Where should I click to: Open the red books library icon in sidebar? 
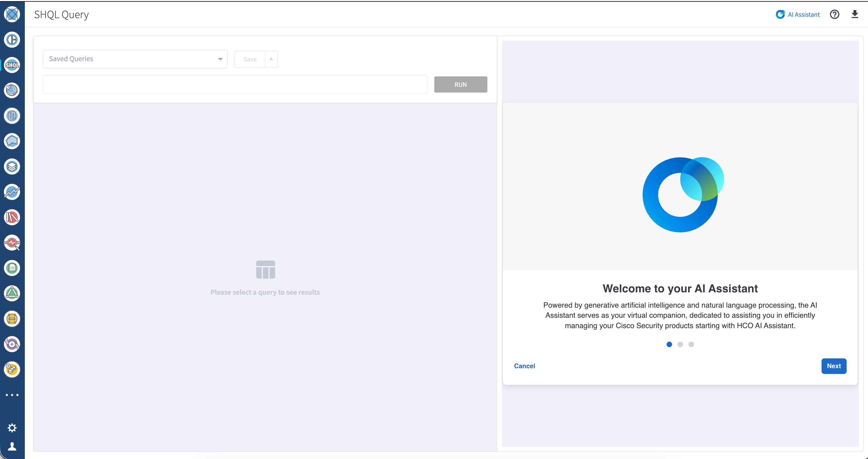(12, 217)
